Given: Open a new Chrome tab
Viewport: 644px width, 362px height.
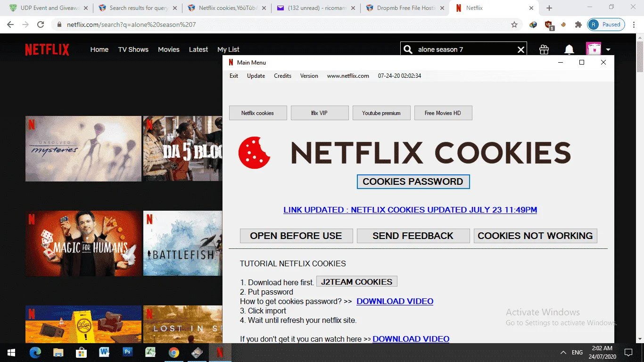Looking at the screenshot, I should tap(549, 8).
